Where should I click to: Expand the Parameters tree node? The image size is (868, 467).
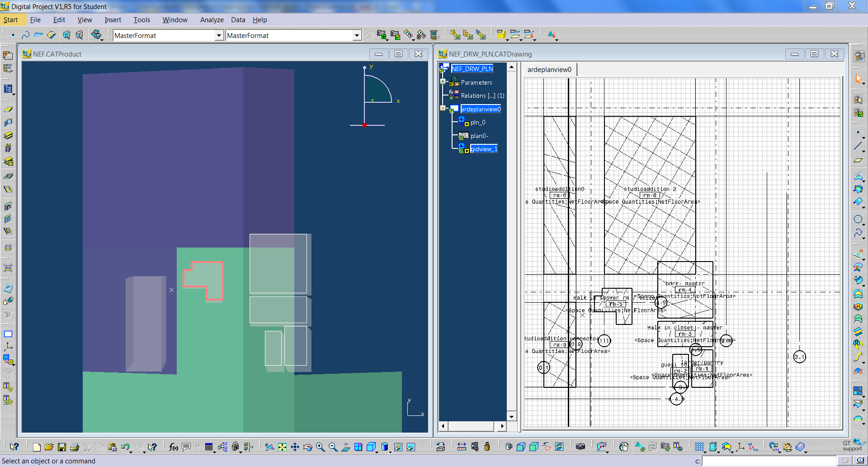click(443, 82)
